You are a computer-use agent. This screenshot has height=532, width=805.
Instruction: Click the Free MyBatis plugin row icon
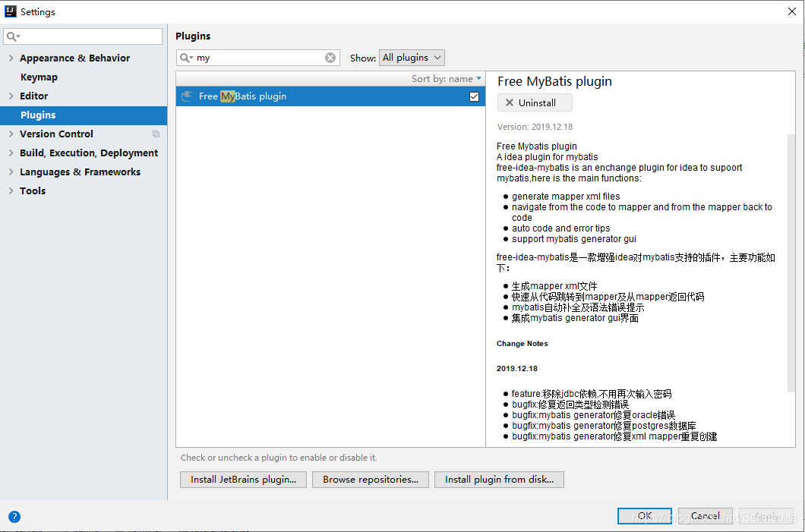(187, 96)
